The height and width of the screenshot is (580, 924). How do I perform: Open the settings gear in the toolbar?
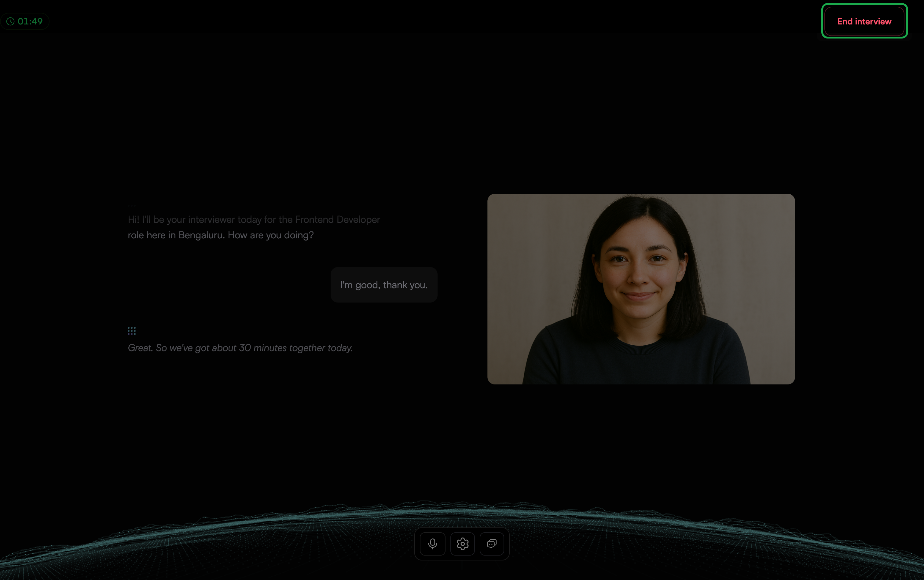tap(463, 544)
